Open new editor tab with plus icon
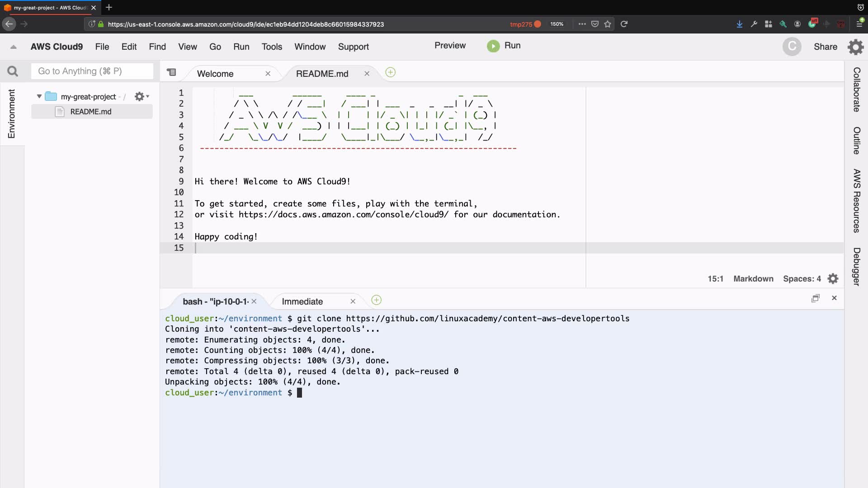The height and width of the screenshot is (488, 868). pyautogui.click(x=390, y=73)
